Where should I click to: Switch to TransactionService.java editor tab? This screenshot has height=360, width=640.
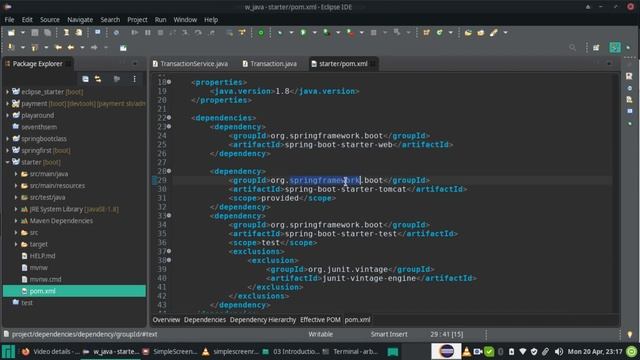[x=190, y=64]
